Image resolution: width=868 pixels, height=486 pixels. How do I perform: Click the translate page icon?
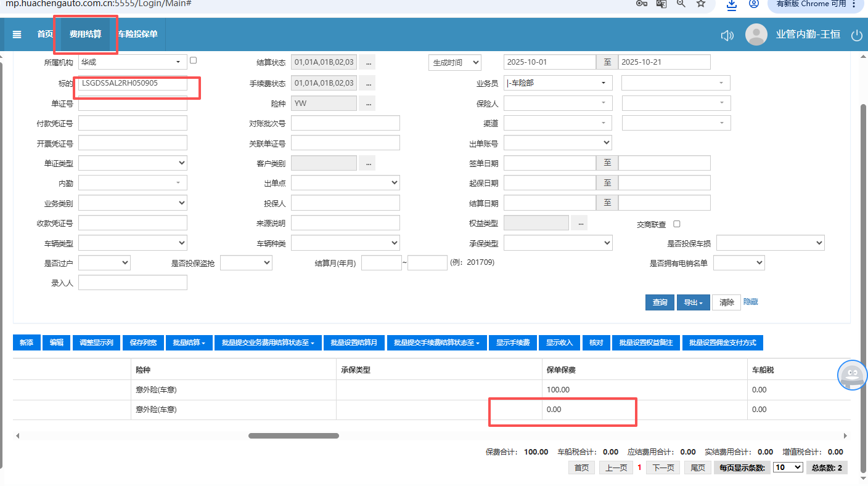coord(661,4)
